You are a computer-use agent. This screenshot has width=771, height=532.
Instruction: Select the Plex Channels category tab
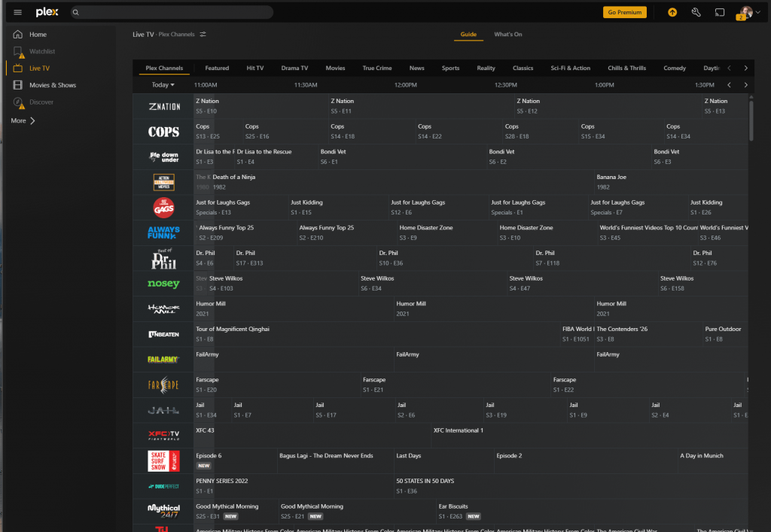click(x=164, y=68)
